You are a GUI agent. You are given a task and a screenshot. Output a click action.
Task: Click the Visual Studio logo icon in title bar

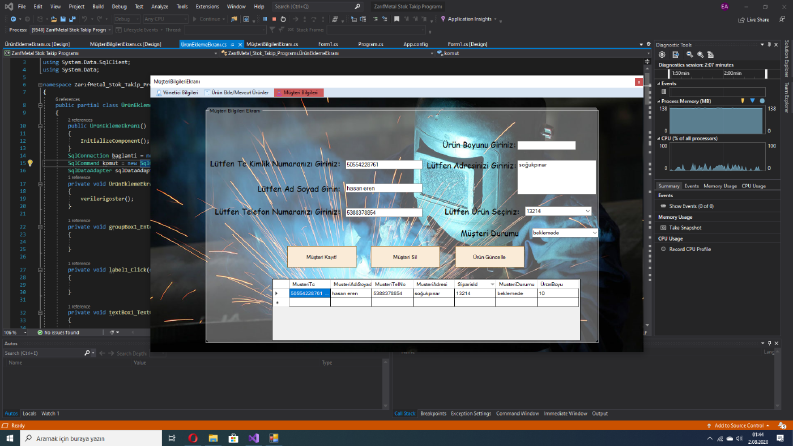coord(9,7)
